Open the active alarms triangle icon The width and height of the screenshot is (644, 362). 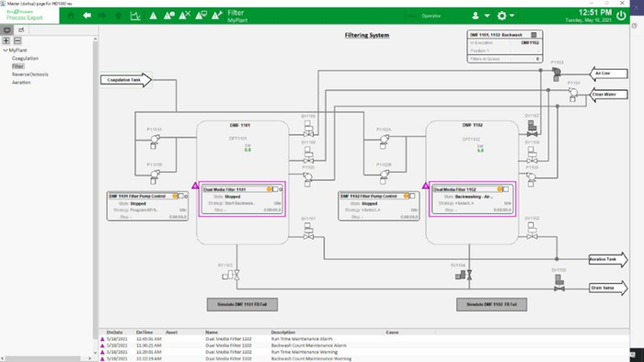pyautogui.click(x=154, y=16)
